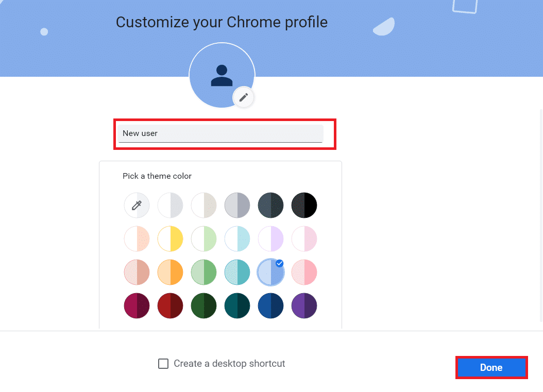Open the custom color eyedropper picker
This screenshot has height=392, width=543.
[x=137, y=205]
